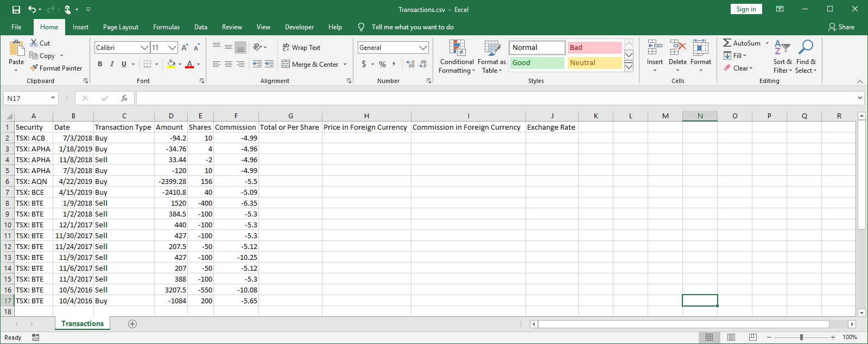Open Sort & Filter options
The height and width of the screenshot is (344, 868).
[782, 56]
